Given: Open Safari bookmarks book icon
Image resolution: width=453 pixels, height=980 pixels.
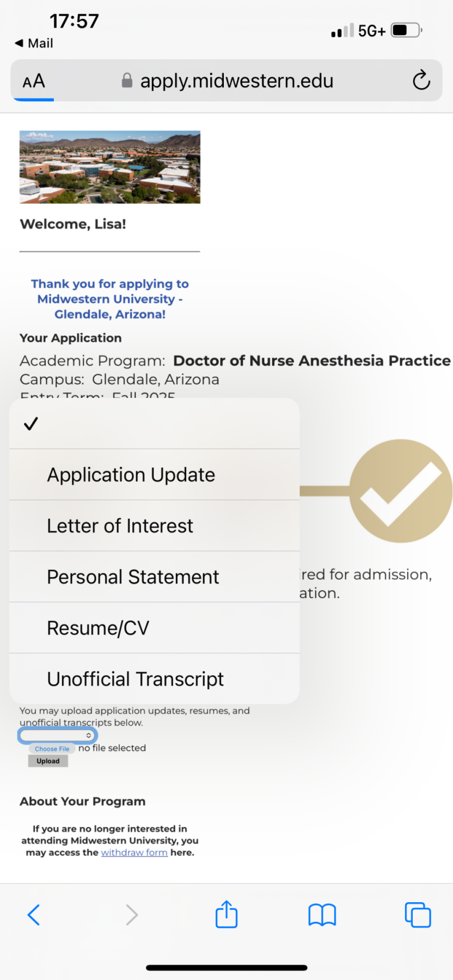Looking at the screenshot, I should click(322, 915).
